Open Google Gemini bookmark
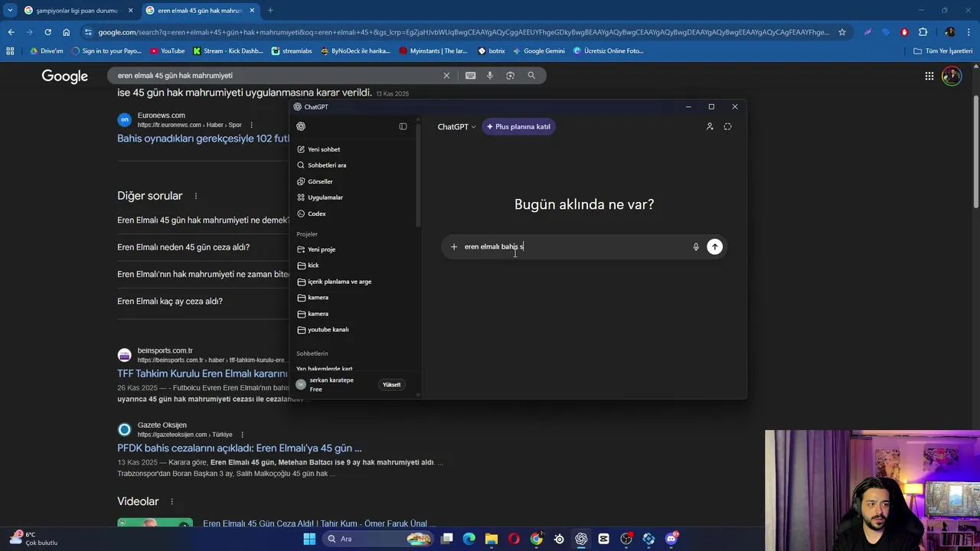Screen dimensions: 980x551 (x=539, y=51)
